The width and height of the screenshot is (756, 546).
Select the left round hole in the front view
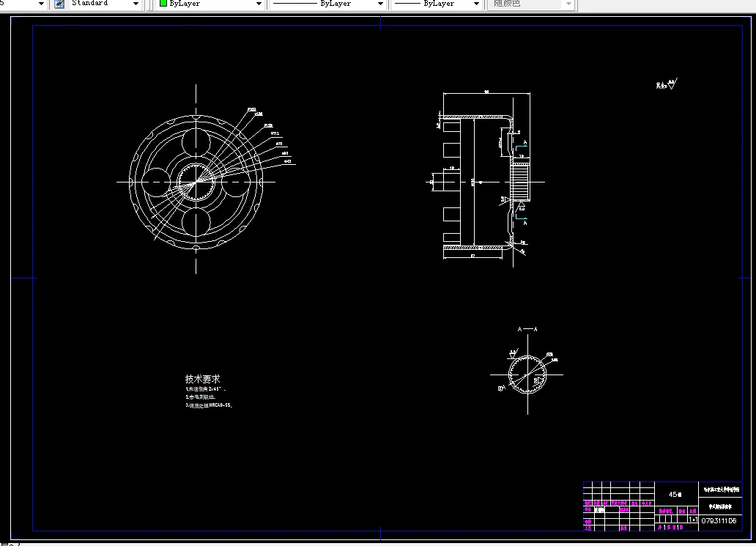click(157, 182)
